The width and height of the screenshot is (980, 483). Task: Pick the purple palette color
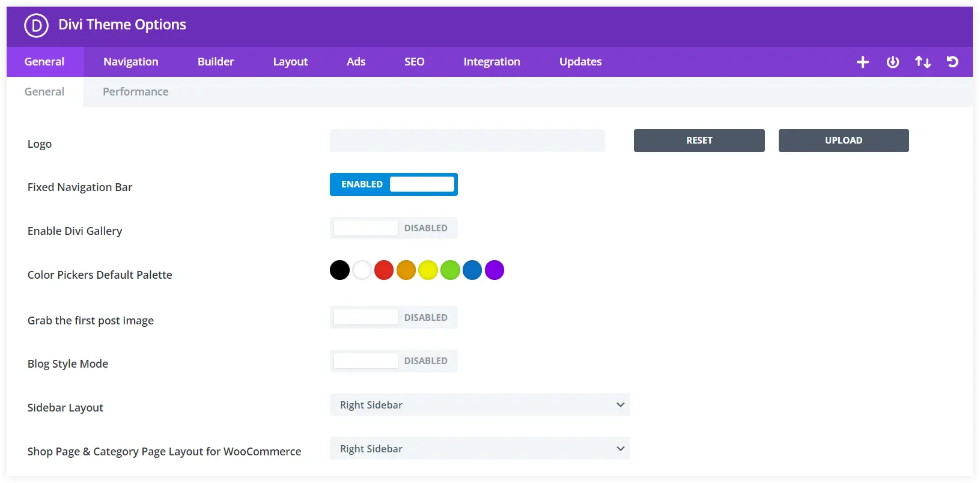[x=495, y=270]
